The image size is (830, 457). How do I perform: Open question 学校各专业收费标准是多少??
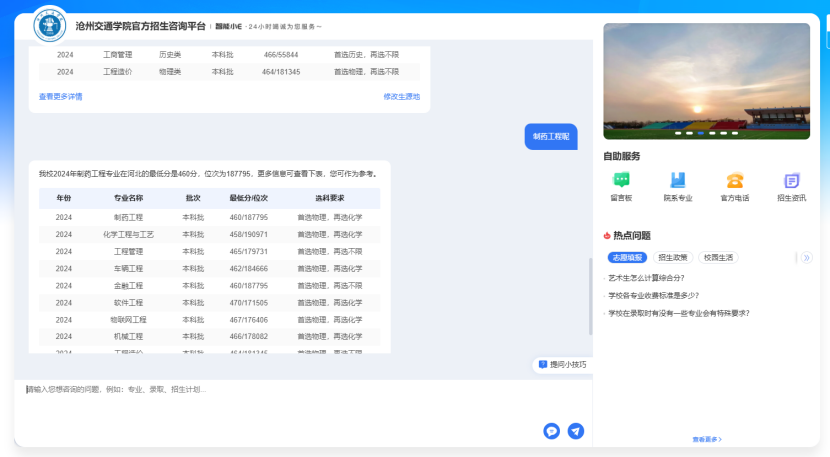click(x=654, y=295)
